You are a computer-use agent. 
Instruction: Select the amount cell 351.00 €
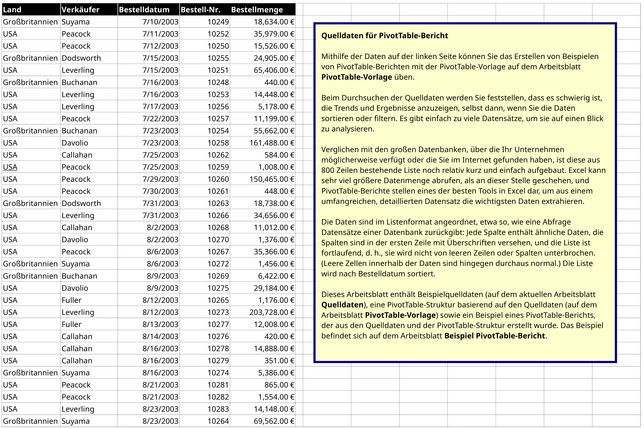click(262, 360)
